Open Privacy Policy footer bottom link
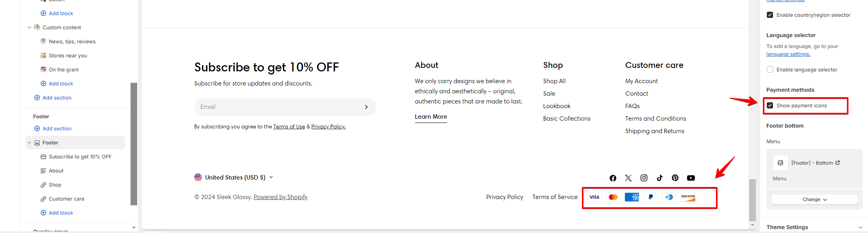Viewport: 868px width, 233px height. tap(505, 197)
